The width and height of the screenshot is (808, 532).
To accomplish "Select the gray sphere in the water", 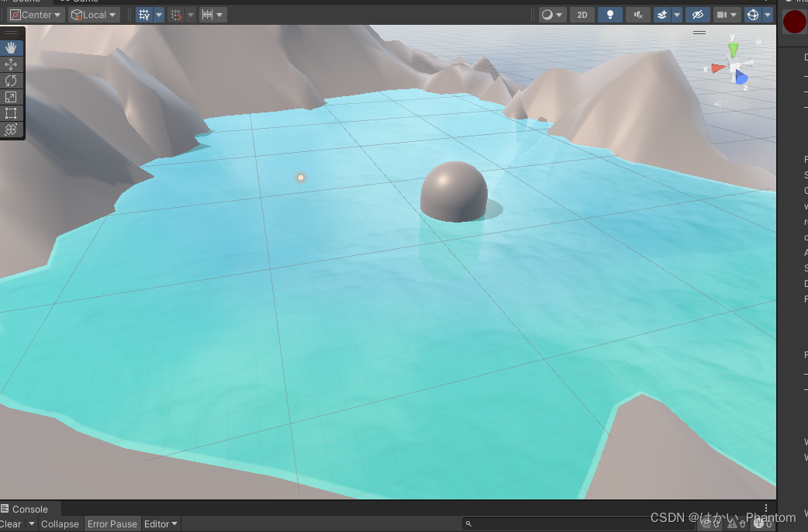I will (x=454, y=192).
